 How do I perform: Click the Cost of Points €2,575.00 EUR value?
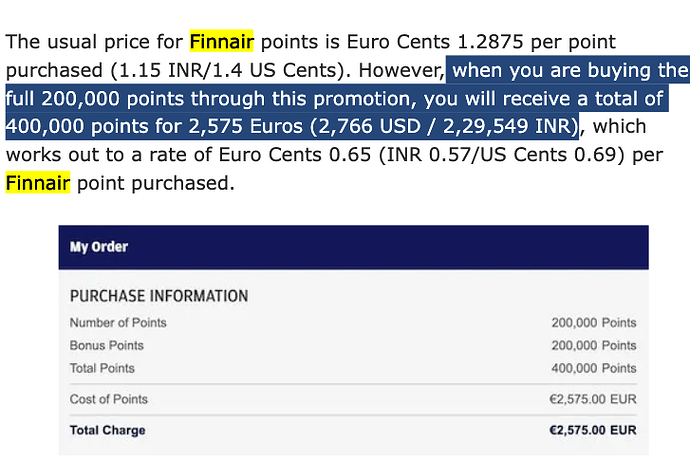[592, 399]
